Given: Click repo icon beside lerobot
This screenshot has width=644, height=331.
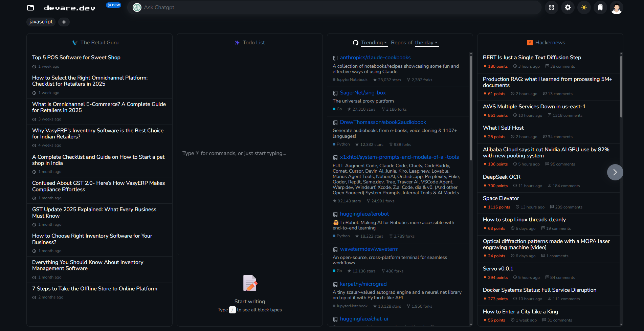Looking at the screenshot, I should tap(335, 215).
